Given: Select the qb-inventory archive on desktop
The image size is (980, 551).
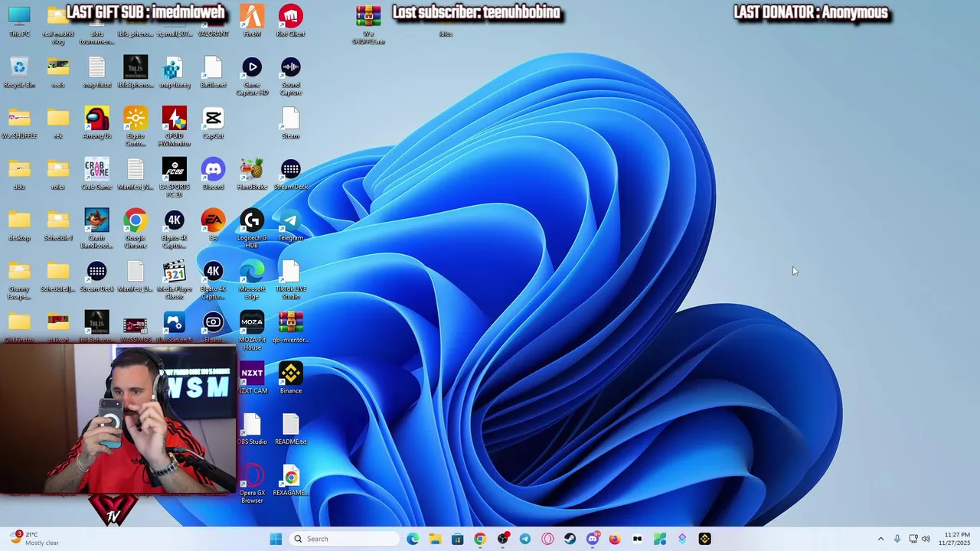Looking at the screenshot, I should 290,327.
